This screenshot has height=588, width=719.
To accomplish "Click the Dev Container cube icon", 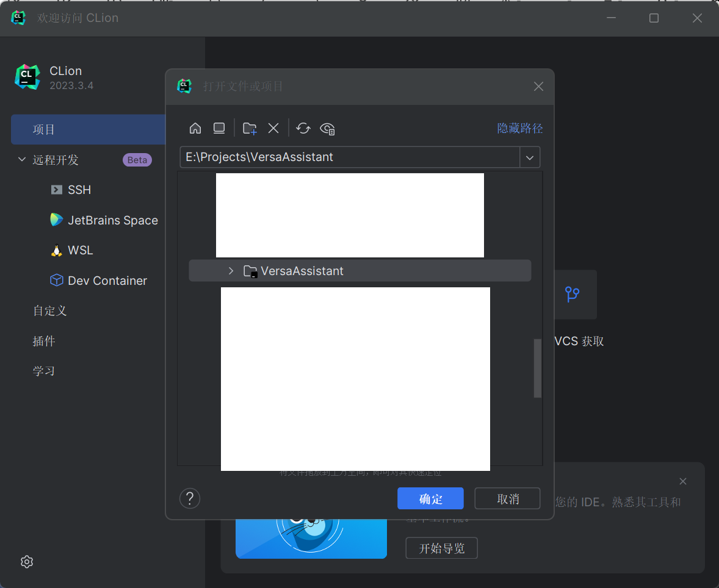I will [56, 280].
